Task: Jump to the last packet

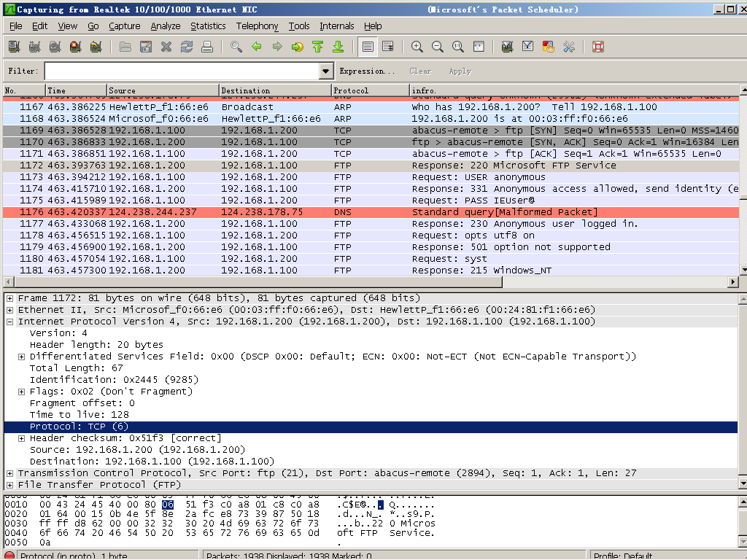Action: tap(338, 47)
